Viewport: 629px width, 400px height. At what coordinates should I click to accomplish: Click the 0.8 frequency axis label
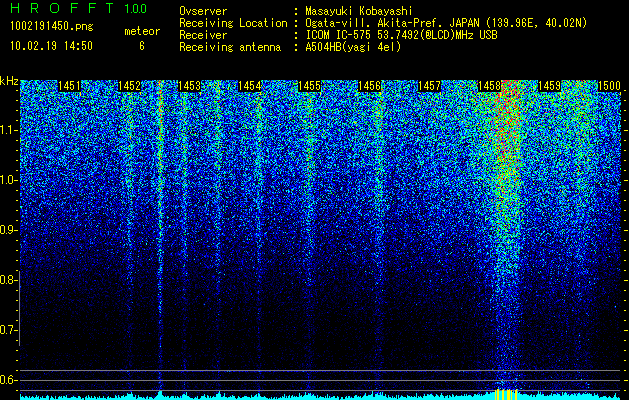8,280
